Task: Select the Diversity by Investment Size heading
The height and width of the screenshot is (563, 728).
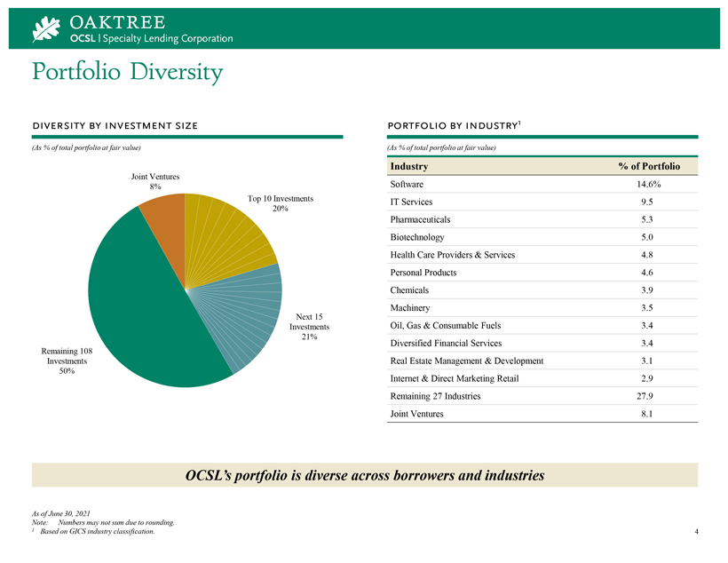Action: pos(115,125)
